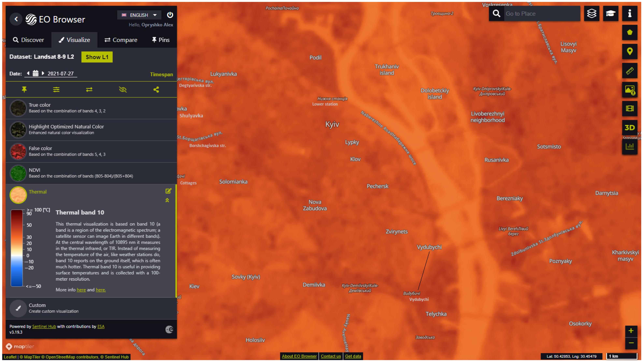The width and height of the screenshot is (644, 362).
Task: Open the timelapse film strip tool
Action: click(630, 108)
